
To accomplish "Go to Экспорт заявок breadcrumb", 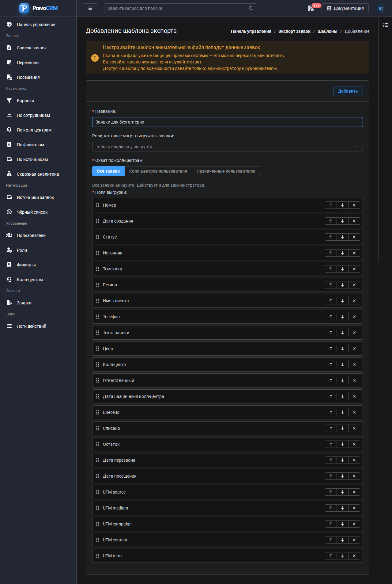I will click(x=294, y=31).
